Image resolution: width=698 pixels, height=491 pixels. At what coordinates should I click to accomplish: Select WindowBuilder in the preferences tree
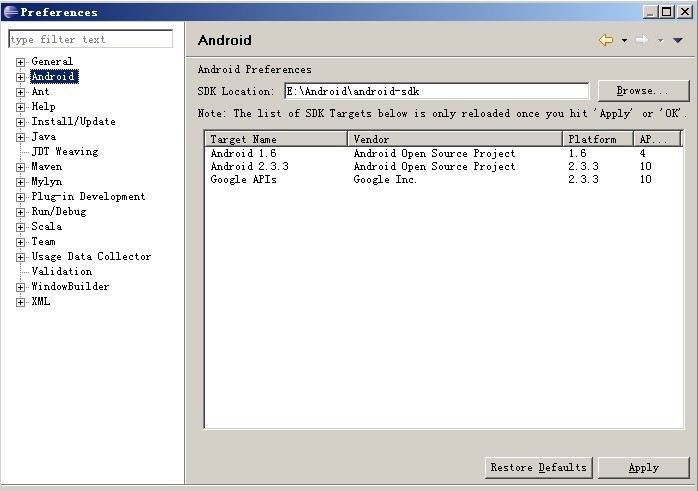point(70,287)
